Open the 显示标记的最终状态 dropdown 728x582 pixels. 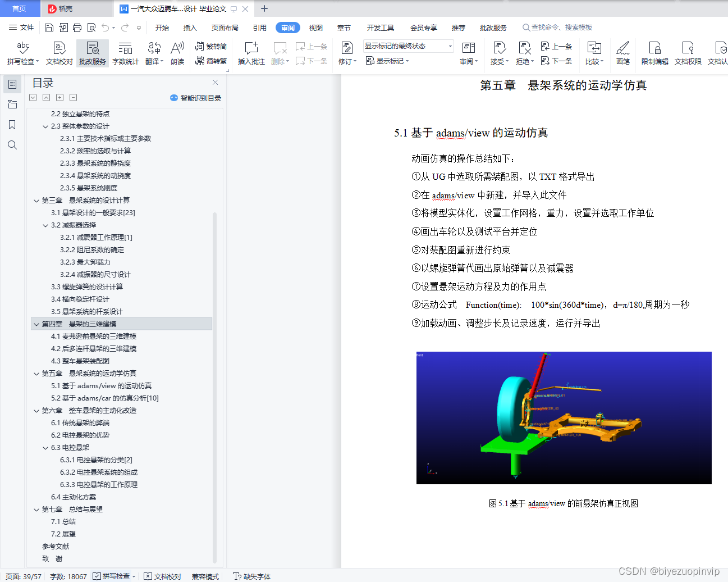point(408,46)
